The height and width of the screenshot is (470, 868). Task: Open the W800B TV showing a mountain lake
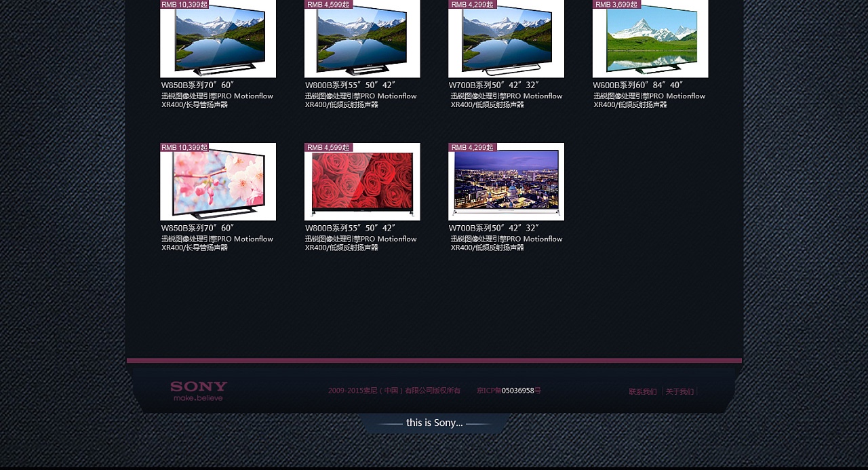[362, 39]
